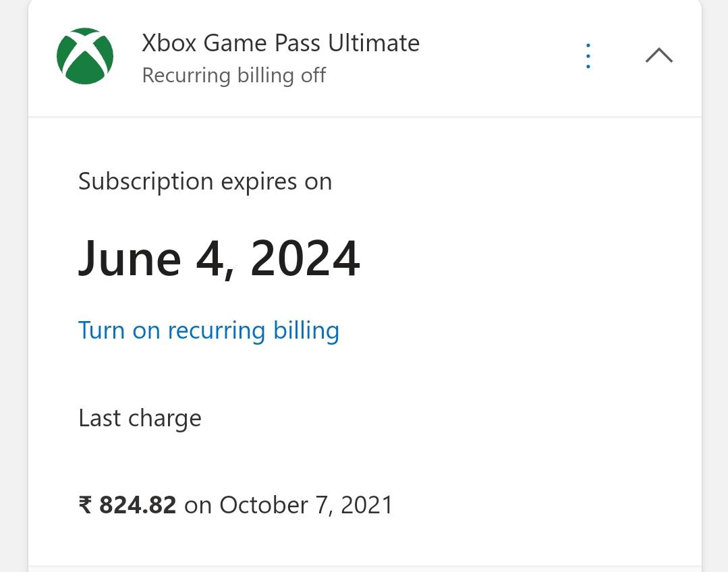728x572 pixels.
Task: Click the October 7, 2021 charge date
Action: tap(306, 505)
